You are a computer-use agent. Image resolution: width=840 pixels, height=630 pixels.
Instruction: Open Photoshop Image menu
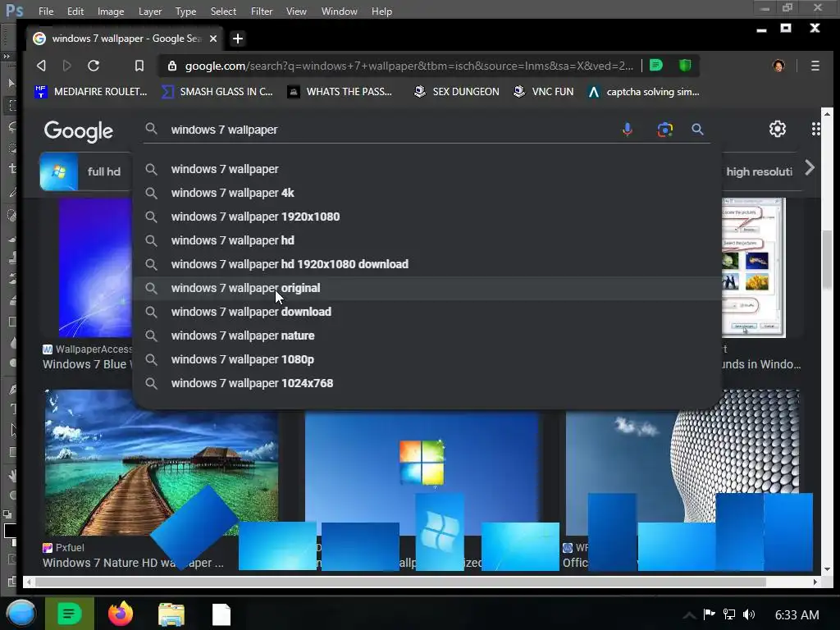point(111,11)
